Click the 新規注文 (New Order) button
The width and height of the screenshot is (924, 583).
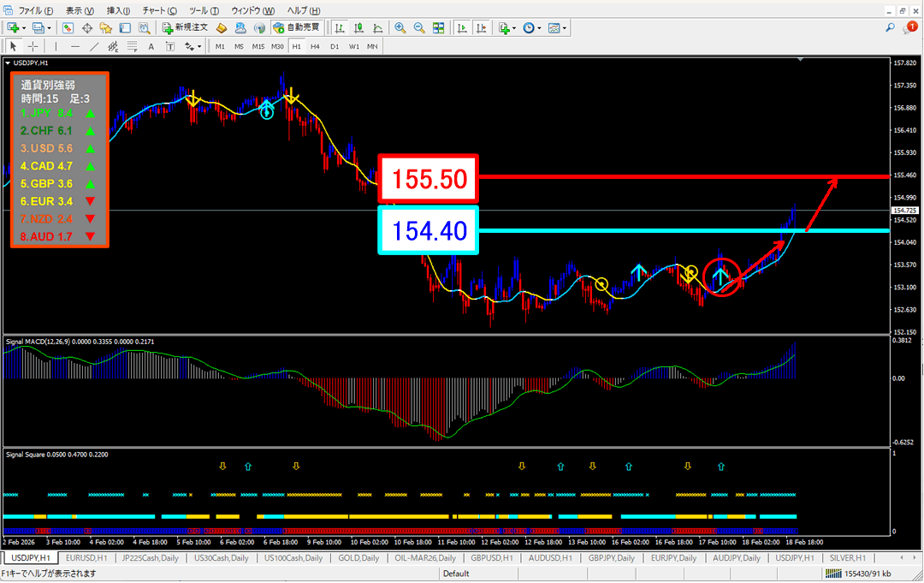[x=185, y=27]
